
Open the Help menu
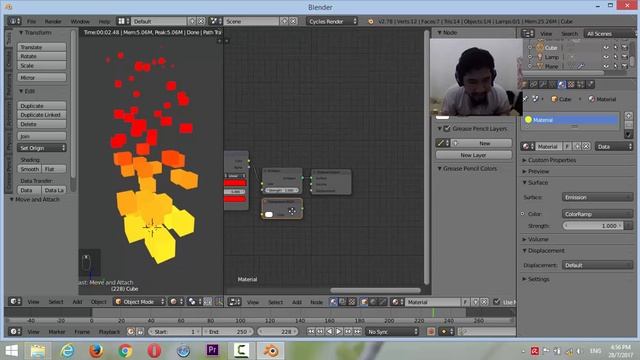click(104, 21)
